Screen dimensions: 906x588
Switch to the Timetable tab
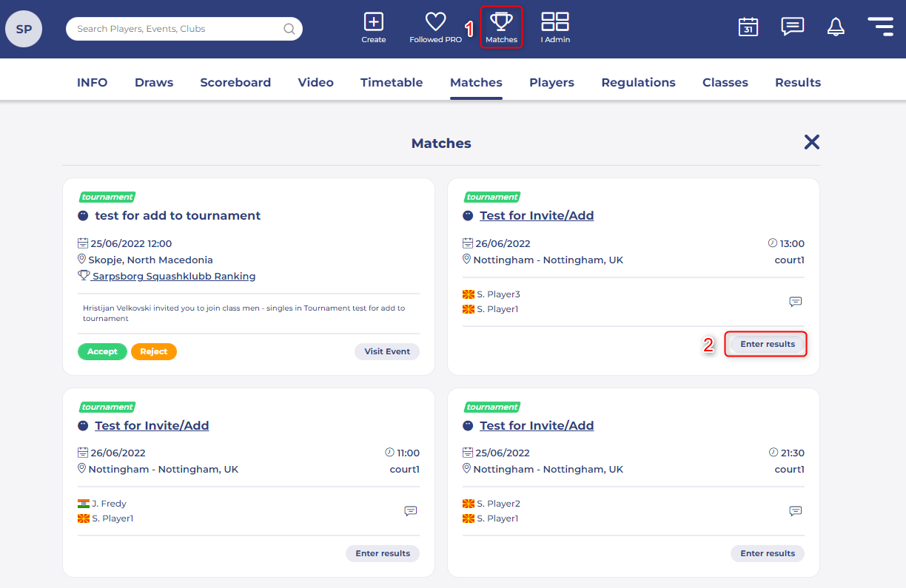(392, 83)
